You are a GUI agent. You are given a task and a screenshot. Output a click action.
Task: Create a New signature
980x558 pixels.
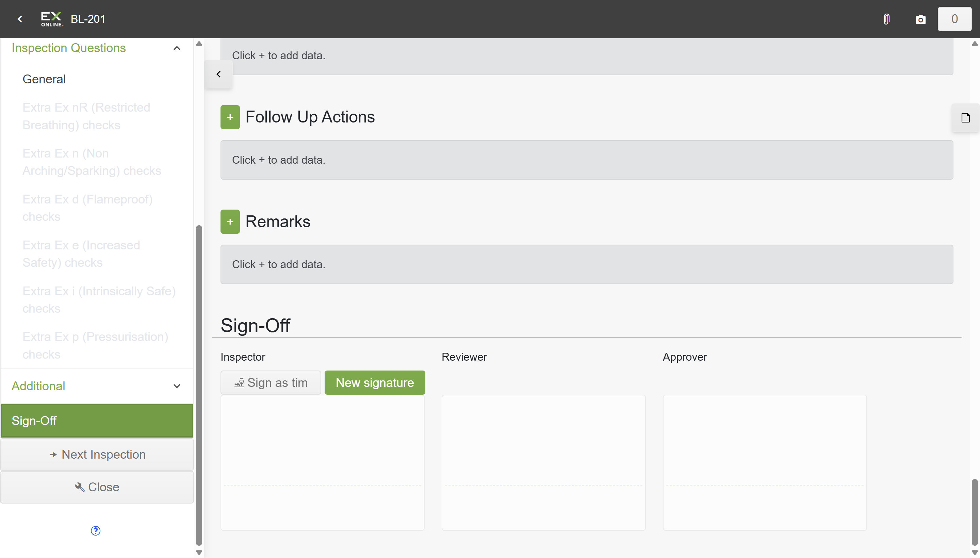click(x=374, y=382)
